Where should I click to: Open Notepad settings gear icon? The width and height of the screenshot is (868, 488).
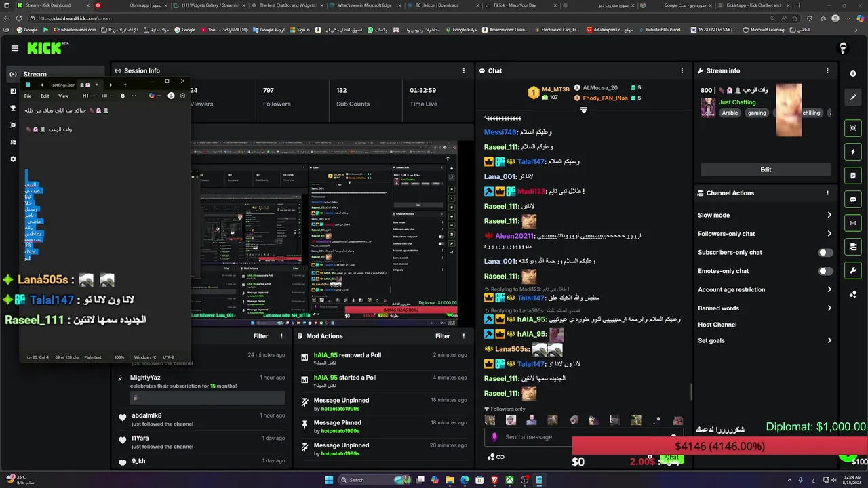pyautogui.click(x=182, y=96)
